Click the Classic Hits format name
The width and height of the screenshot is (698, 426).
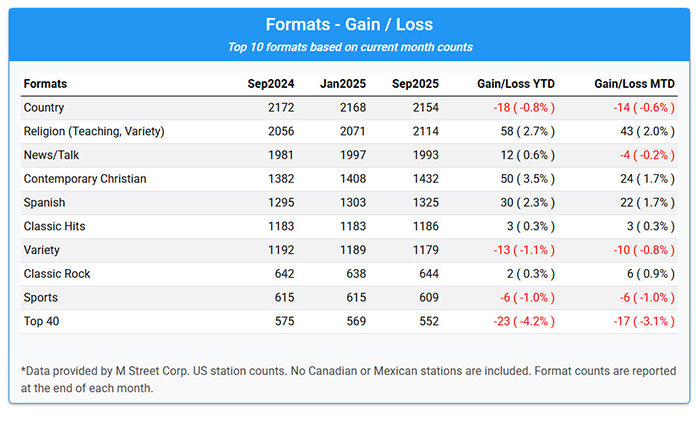click(x=54, y=227)
